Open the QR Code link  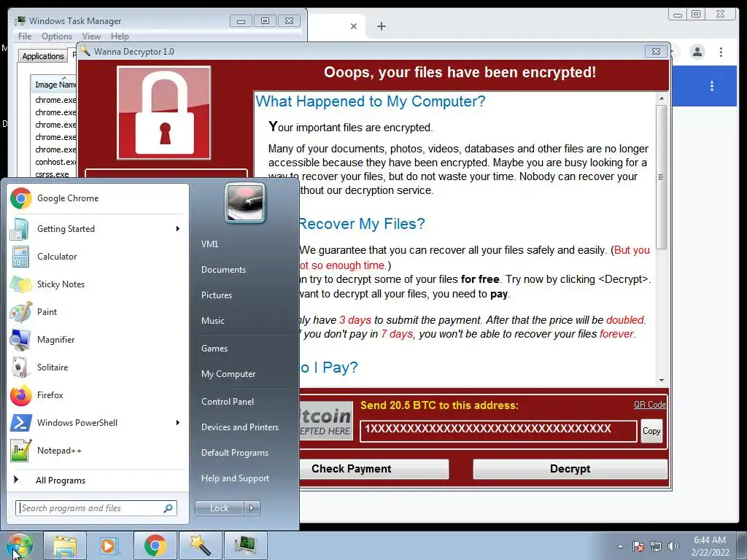click(650, 404)
